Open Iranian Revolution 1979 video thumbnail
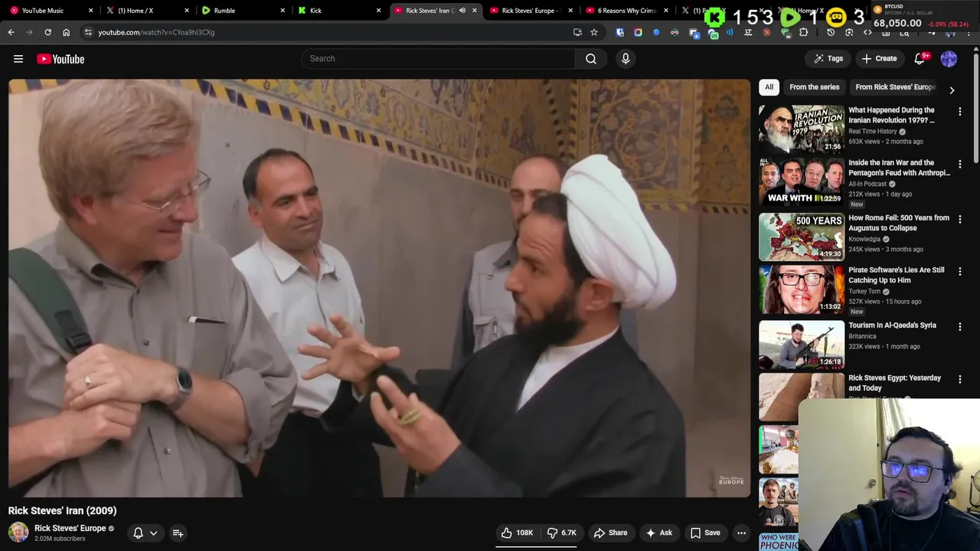Viewport: 980px width, 551px height. pyautogui.click(x=802, y=129)
